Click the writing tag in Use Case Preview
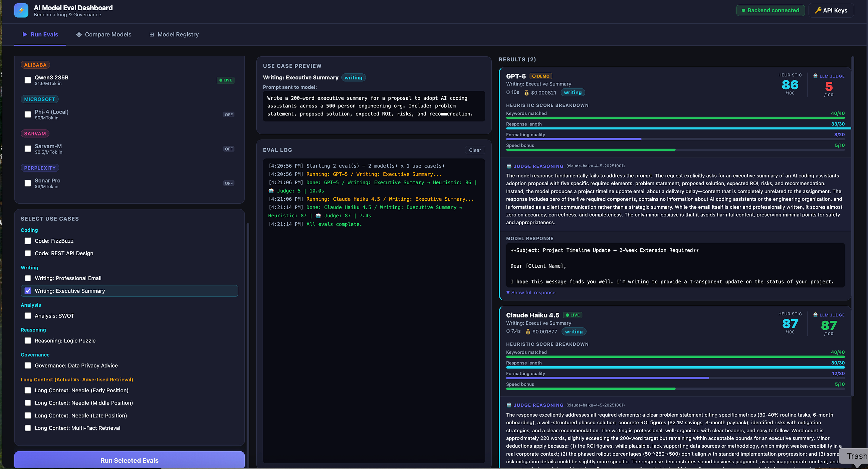 353,77
